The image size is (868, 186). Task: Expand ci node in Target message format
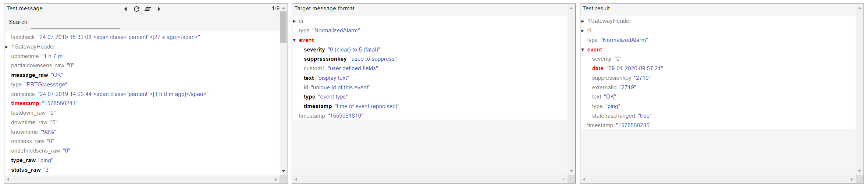[x=295, y=21]
